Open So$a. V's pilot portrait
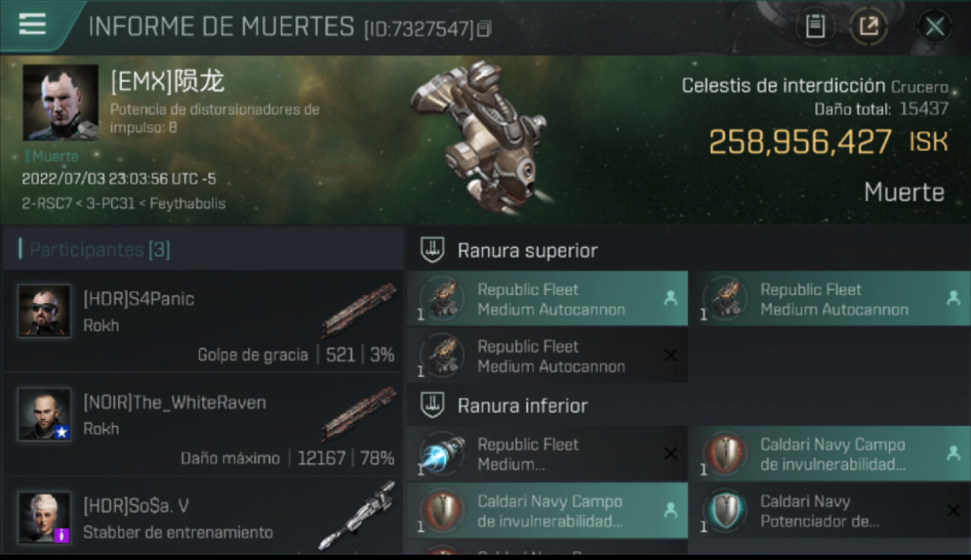The width and height of the screenshot is (971, 560). [45, 517]
